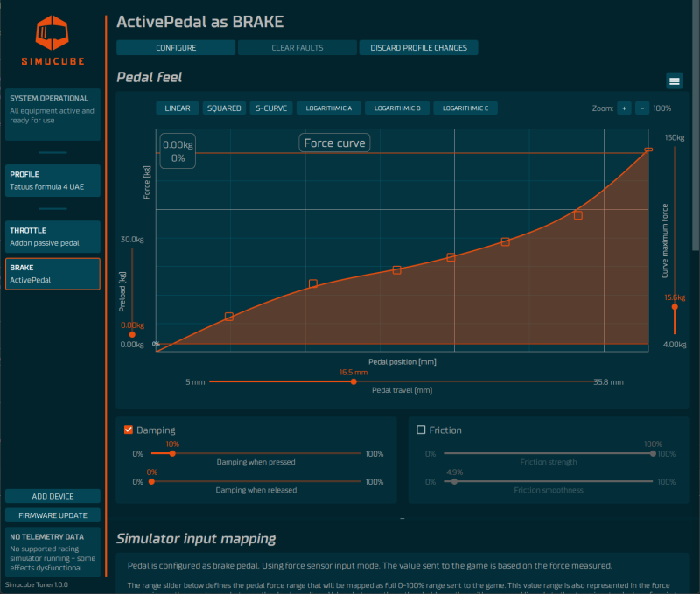Image resolution: width=700 pixels, height=594 pixels.
Task: Select the fifth force curve control point
Action: [506, 241]
